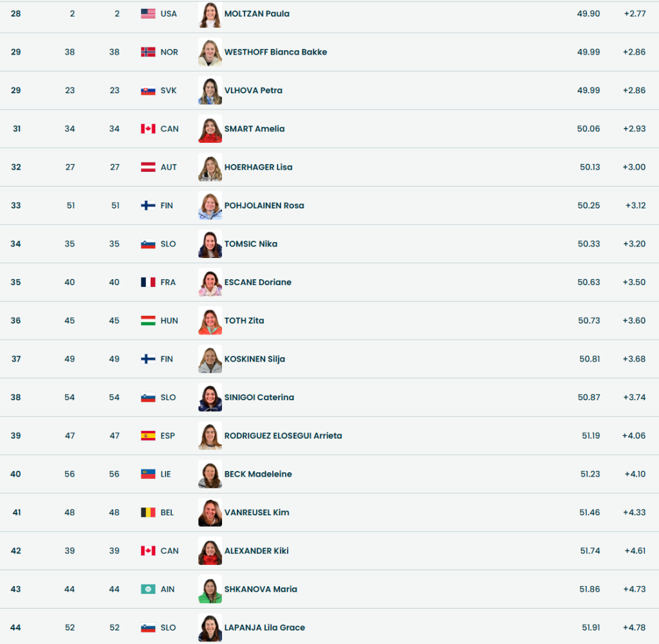Click the Hungary flag icon

point(148,320)
